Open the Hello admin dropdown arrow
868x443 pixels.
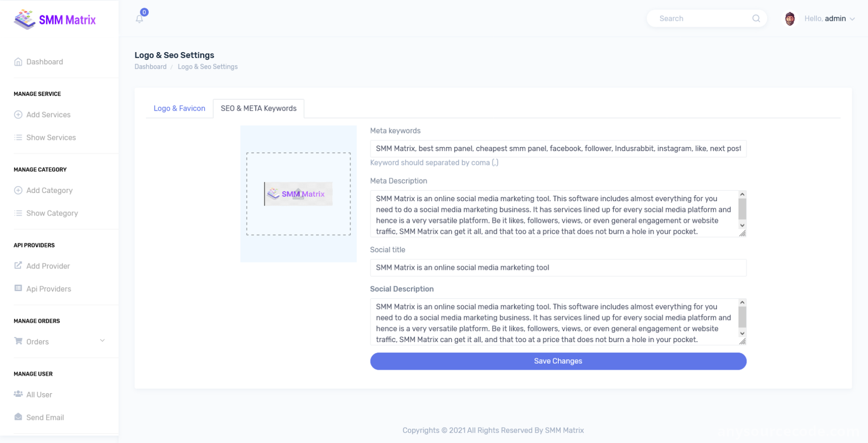coord(852,19)
